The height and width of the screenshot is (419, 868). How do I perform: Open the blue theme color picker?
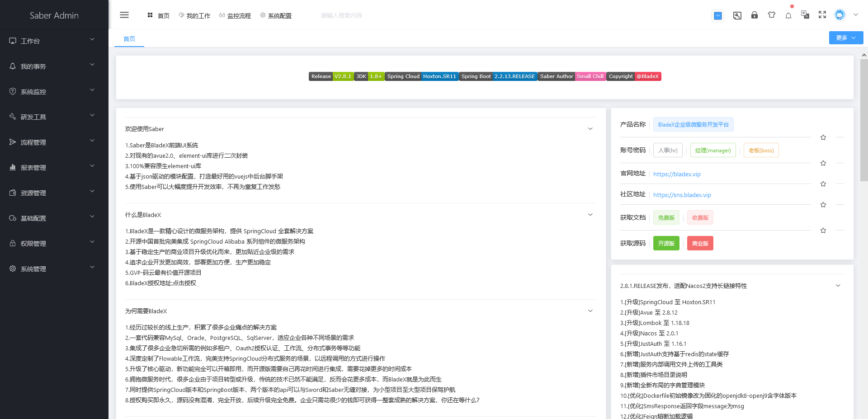click(718, 16)
